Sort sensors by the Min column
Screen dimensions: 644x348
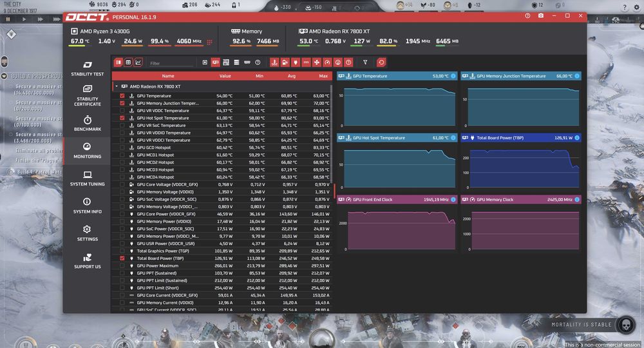259,76
